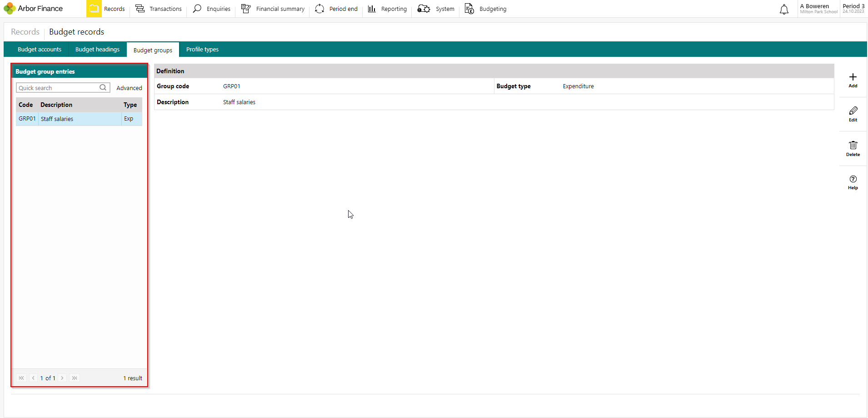This screenshot has width=868, height=418.
Task: Open the Budgeting document icon
Action: tap(469, 9)
